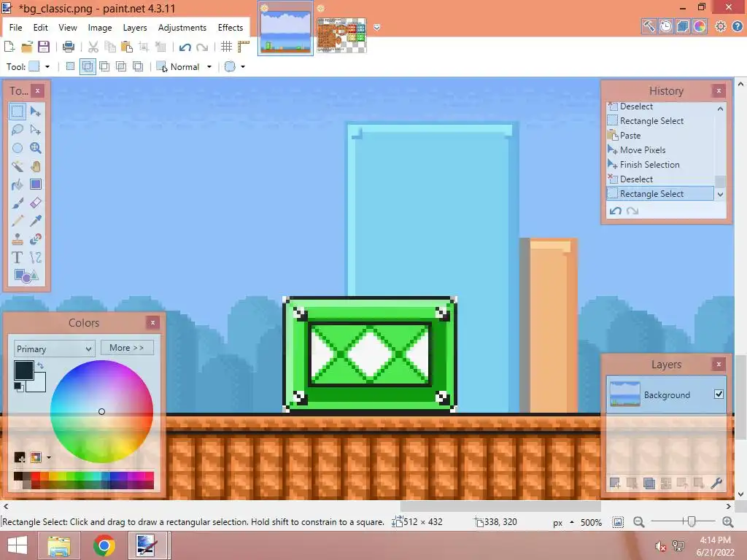Open the File menu
The width and height of the screenshot is (747, 560).
click(16, 28)
